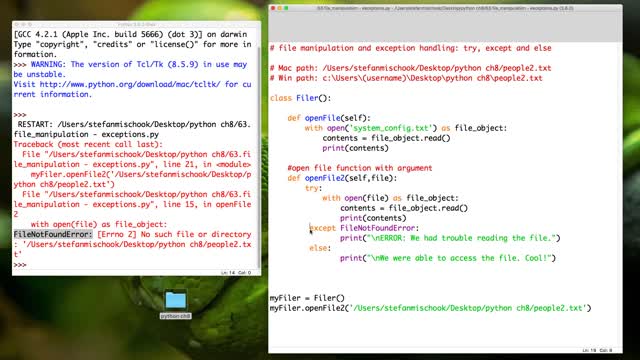Click 'myFiler = Filer()' line

click(307, 298)
